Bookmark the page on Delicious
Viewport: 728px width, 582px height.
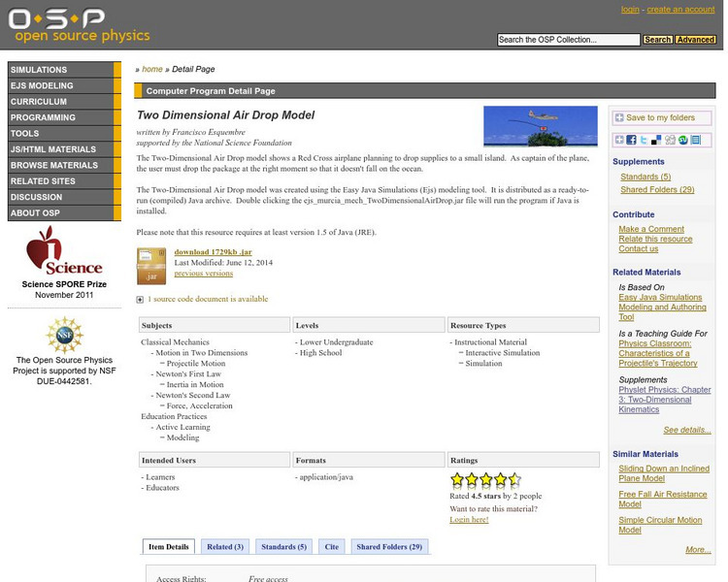click(656, 140)
